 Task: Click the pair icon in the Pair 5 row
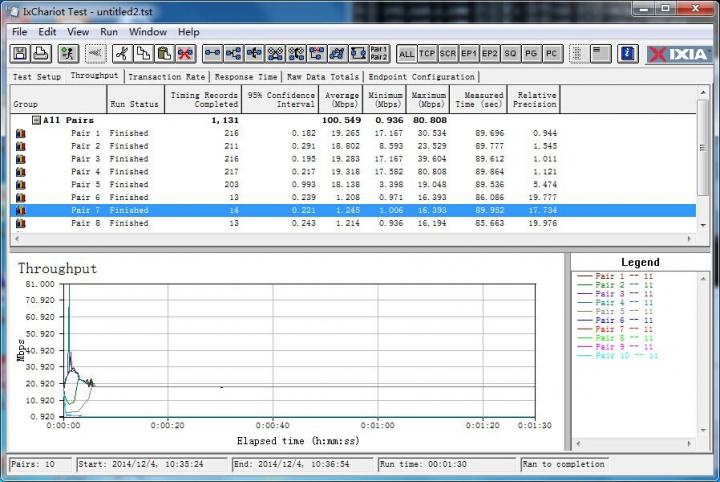[x=21, y=185]
